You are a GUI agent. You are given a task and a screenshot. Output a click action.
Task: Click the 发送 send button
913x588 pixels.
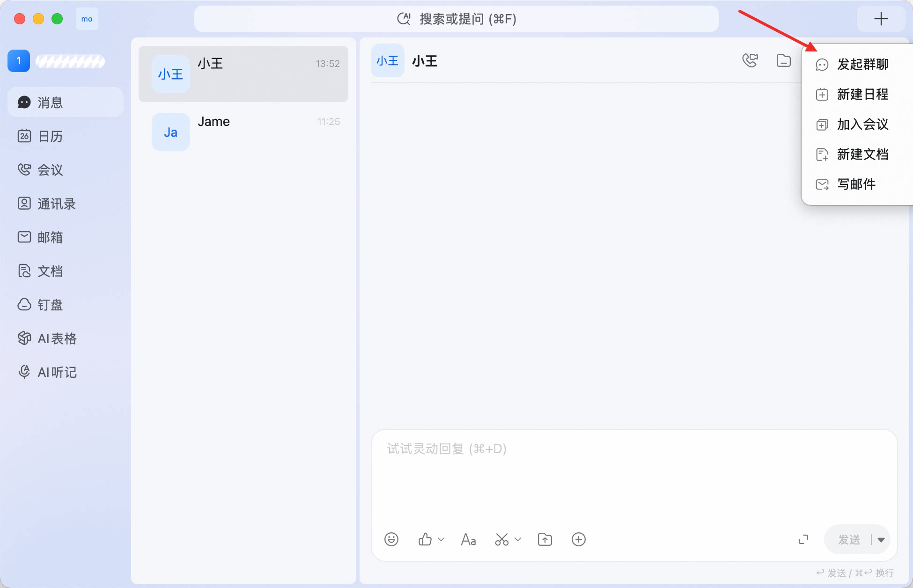(848, 540)
